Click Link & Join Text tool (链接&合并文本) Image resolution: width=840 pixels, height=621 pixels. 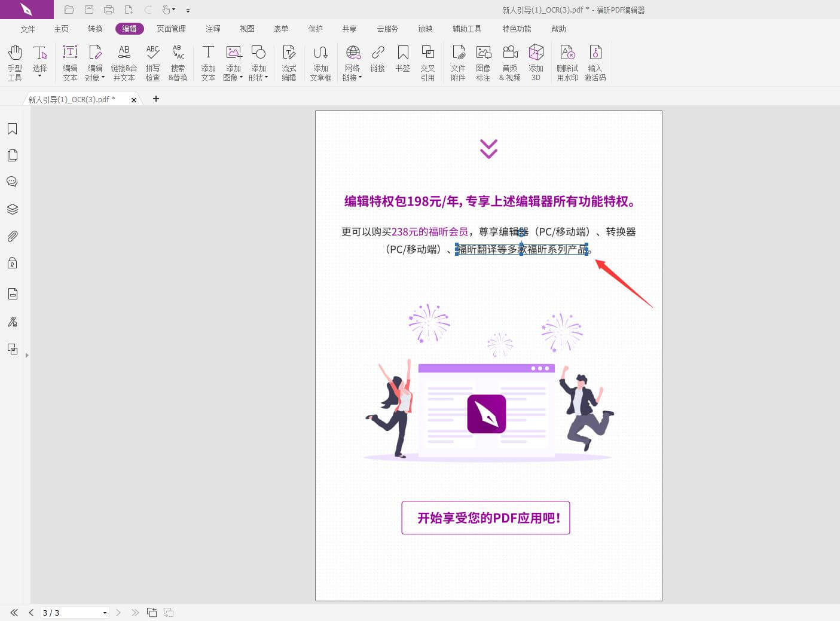click(124, 62)
